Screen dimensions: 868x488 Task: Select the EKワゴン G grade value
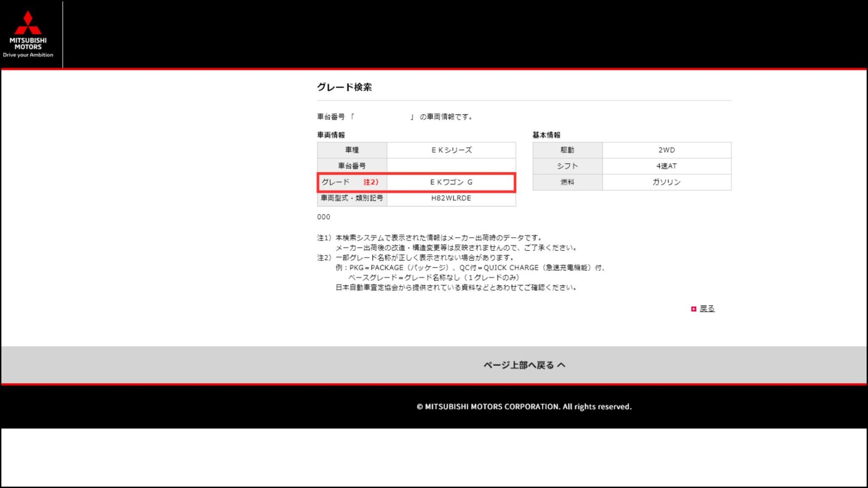(x=451, y=182)
